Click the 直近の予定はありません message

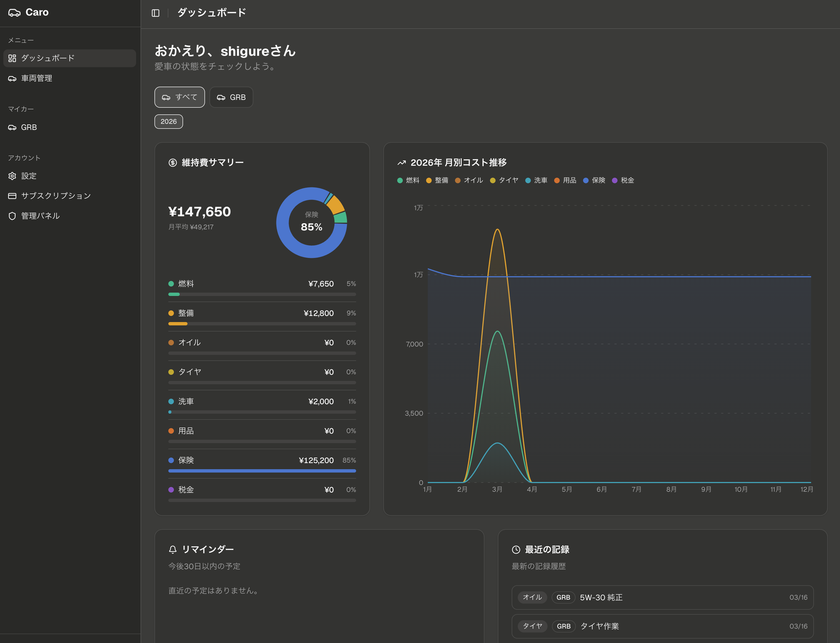(x=214, y=591)
